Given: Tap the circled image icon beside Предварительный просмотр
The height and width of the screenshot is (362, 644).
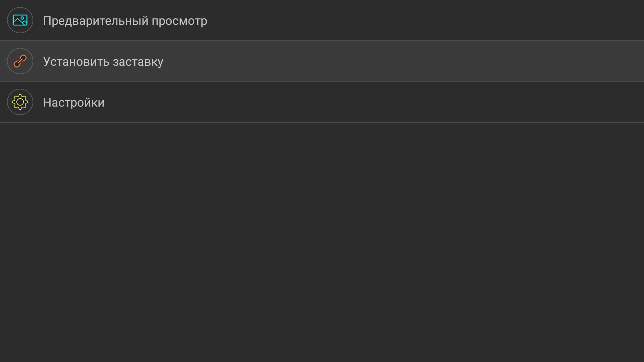Looking at the screenshot, I should pos(20,20).
